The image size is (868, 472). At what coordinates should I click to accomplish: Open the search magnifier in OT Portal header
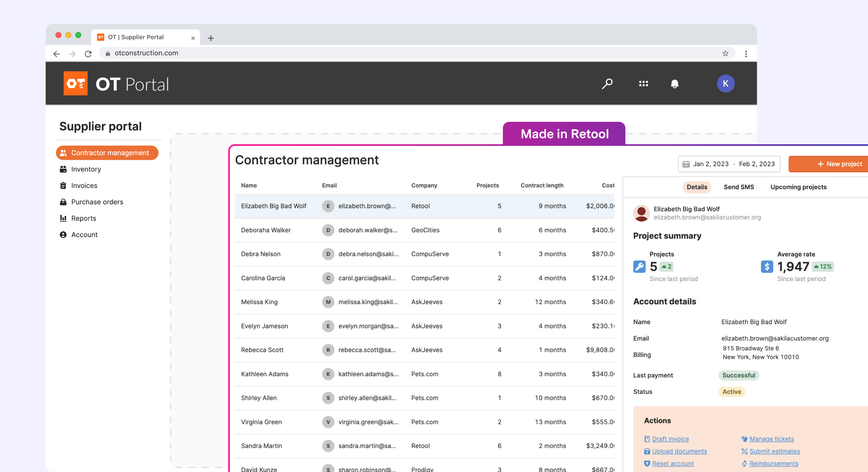(x=607, y=84)
